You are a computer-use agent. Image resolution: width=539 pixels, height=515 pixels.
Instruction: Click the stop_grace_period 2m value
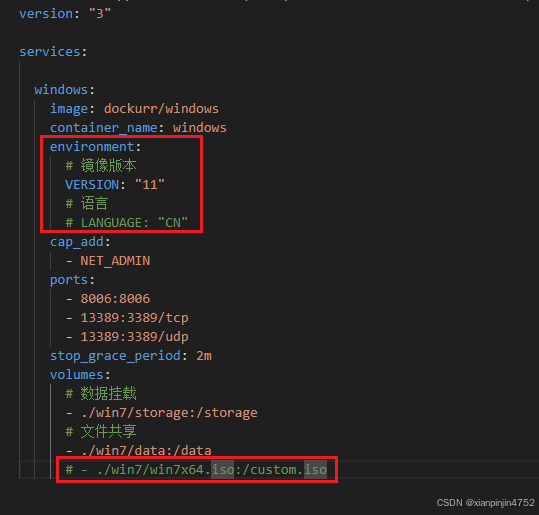pyautogui.click(x=204, y=355)
